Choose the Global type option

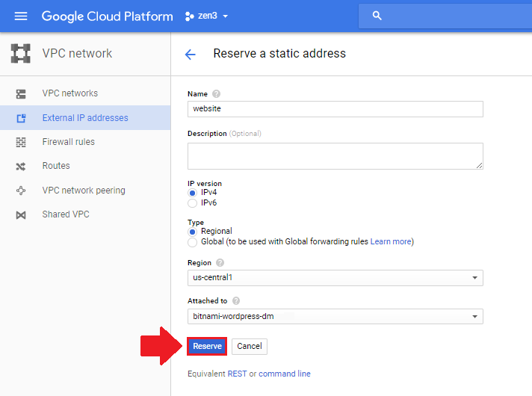click(192, 242)
